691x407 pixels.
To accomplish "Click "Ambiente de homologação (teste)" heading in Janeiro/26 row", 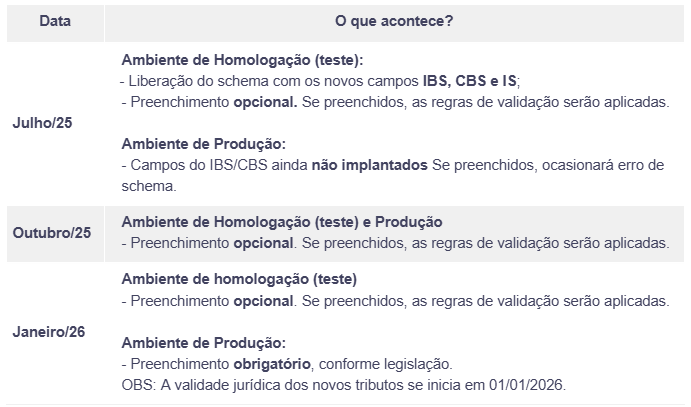I will (x=239, y=279).
